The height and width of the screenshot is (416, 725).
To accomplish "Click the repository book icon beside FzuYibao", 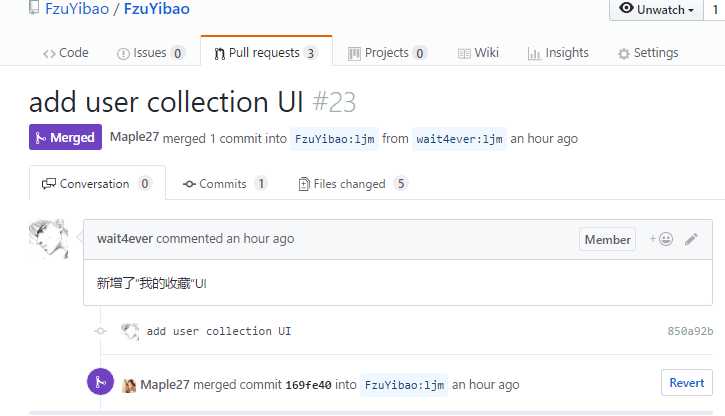I will click(x=33, y=8).
